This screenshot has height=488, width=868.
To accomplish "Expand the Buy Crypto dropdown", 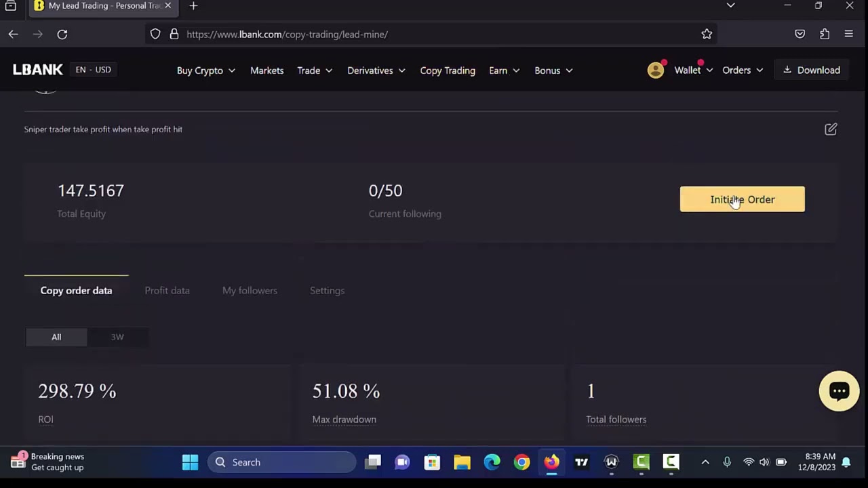I will click(x=206, y=70).
